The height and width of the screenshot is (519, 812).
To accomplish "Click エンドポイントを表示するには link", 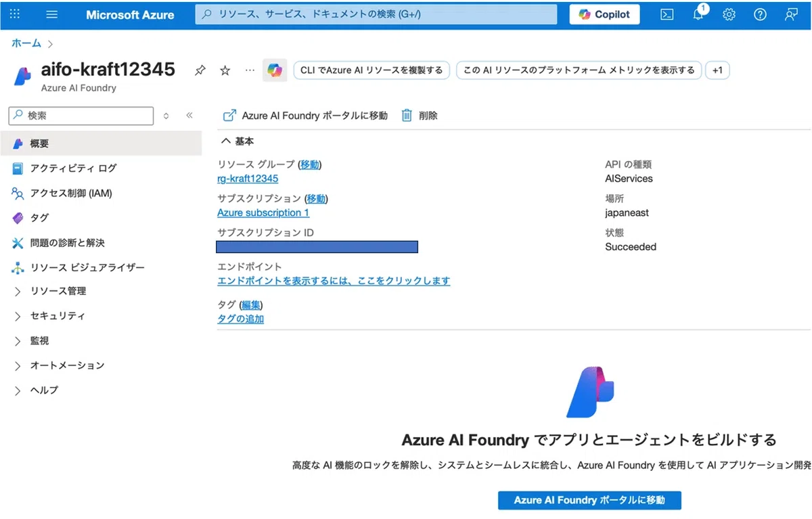I will click(x=334, y=281).
